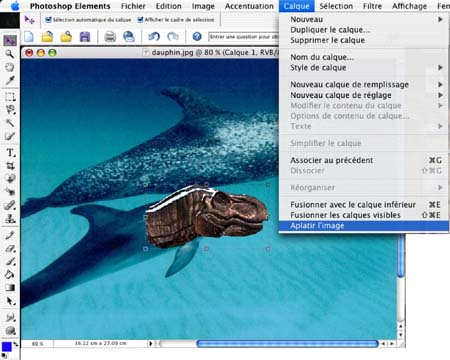Expand Nouveau calque de remplissage submenu
The width and height of the screenshot is (450, 360).
tap(440, 85)
